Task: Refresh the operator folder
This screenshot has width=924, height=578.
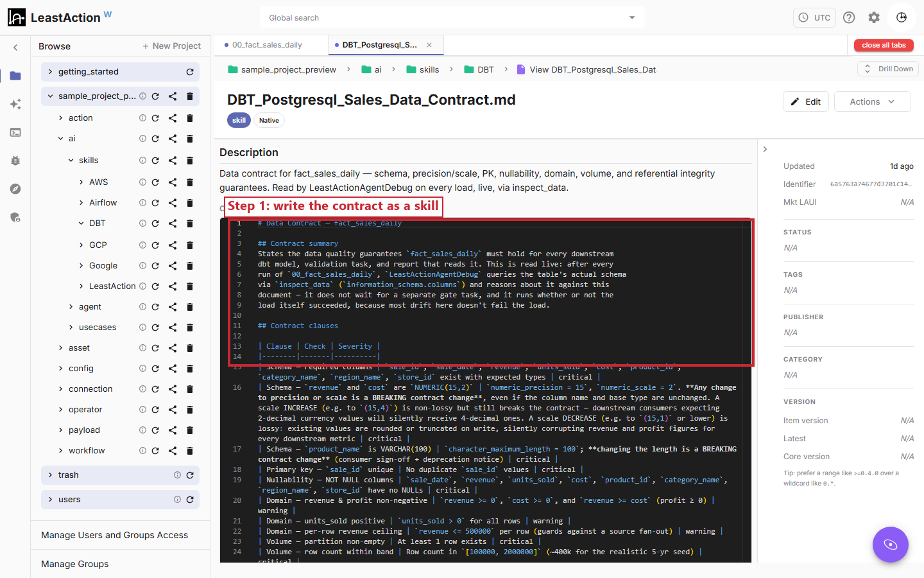Action: click(x=155, y=410)
